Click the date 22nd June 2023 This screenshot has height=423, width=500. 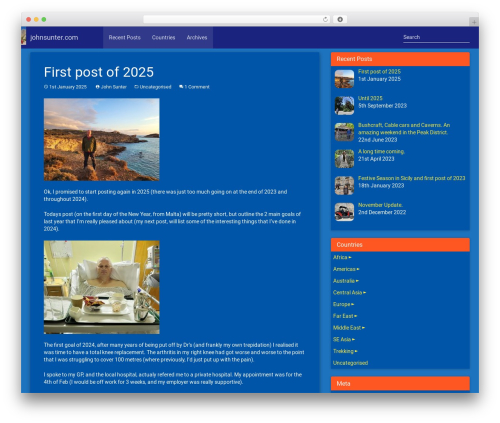click(x=377, y=140)
